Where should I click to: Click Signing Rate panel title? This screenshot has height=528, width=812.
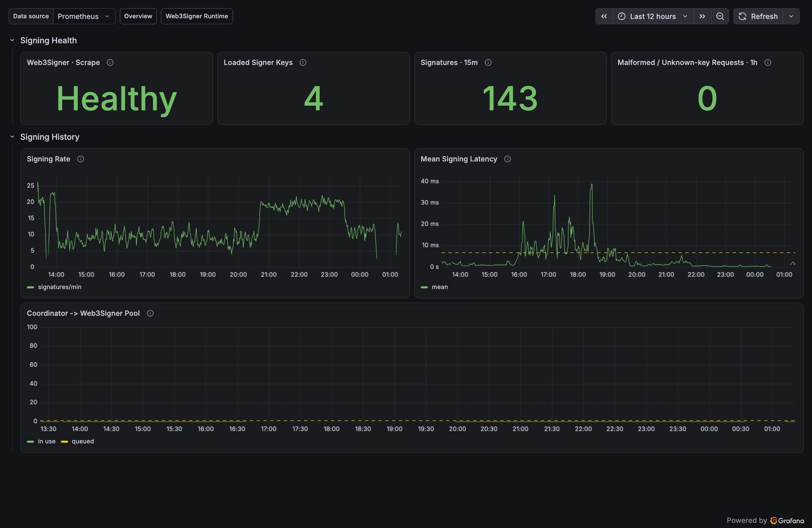[x=48, y=159]
